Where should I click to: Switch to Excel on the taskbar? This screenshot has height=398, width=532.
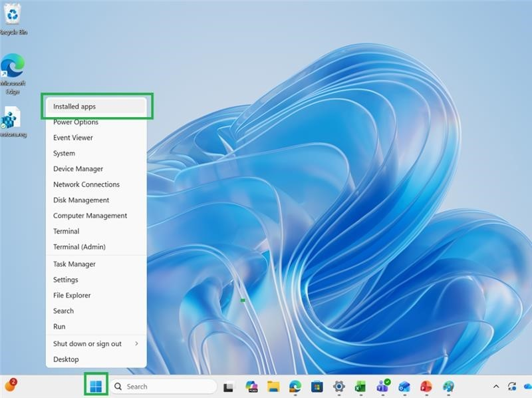[x=360, y=387]
